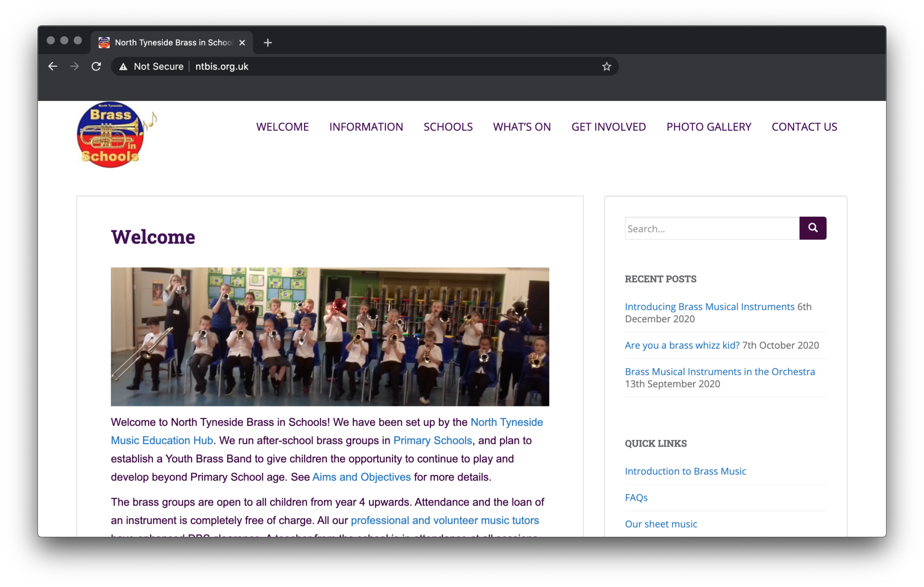Click the QUICK LINKS heading
924x587 pixels.
[x=656, y=443]
